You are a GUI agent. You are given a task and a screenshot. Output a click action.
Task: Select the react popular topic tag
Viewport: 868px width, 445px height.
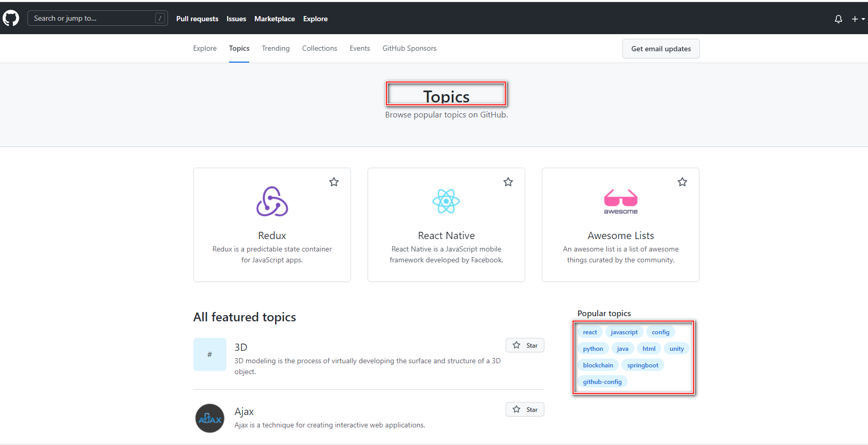pos(590,332)
